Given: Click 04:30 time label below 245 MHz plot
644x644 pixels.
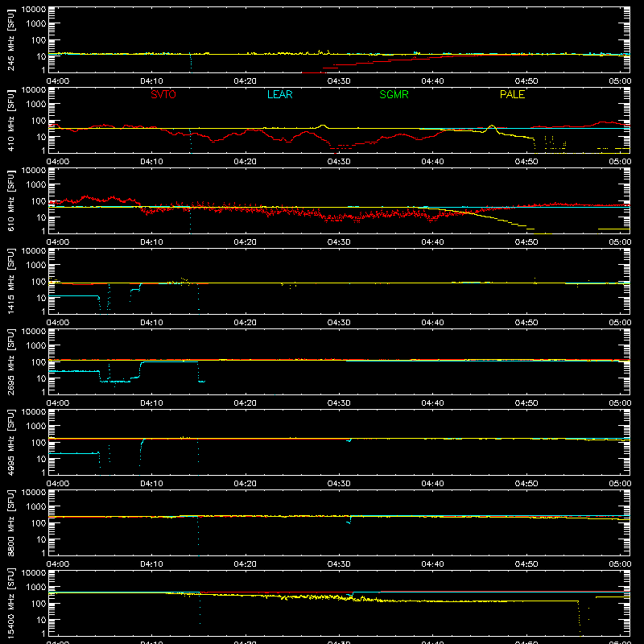Looking at the screenshot, I should point(339,81).
